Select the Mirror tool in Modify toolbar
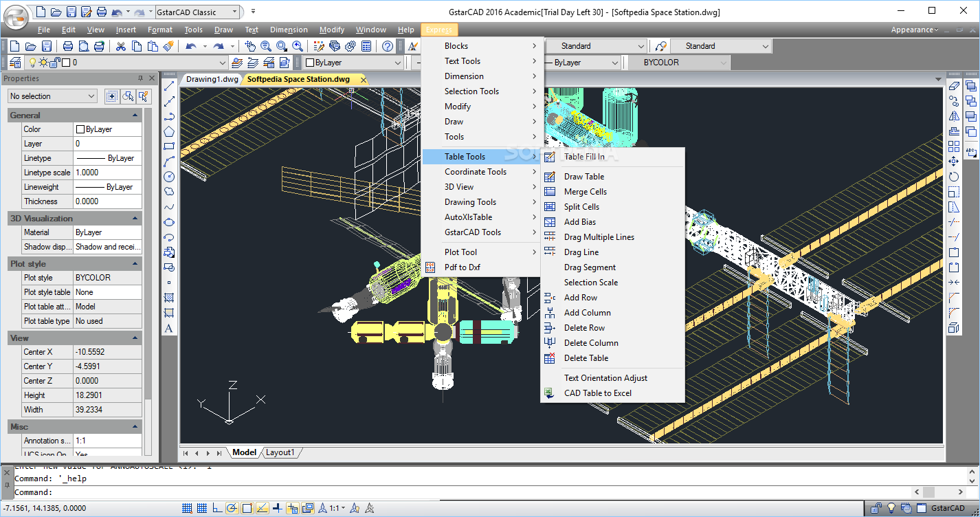 tap(953, 116)
